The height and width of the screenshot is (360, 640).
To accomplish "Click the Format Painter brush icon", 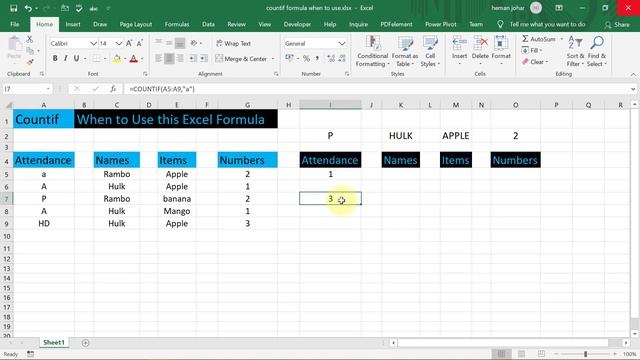I will point(29,62).
